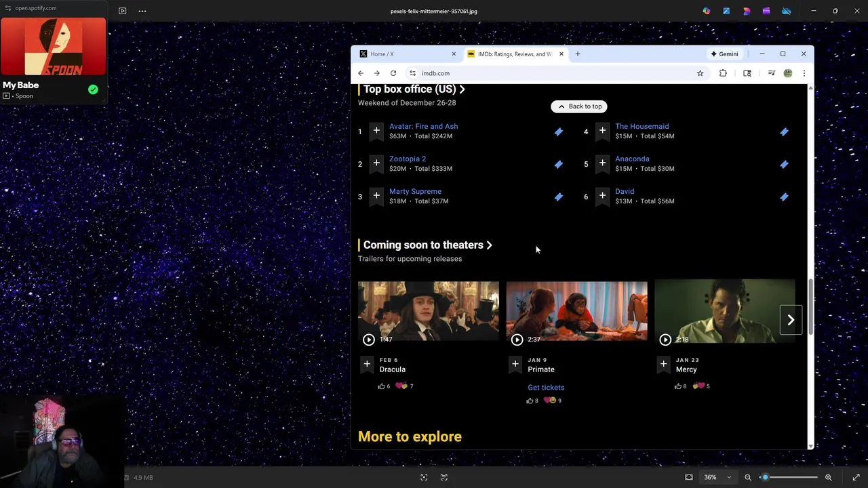Close the Home / X tab
868x488 pixels.
[454, 54]
